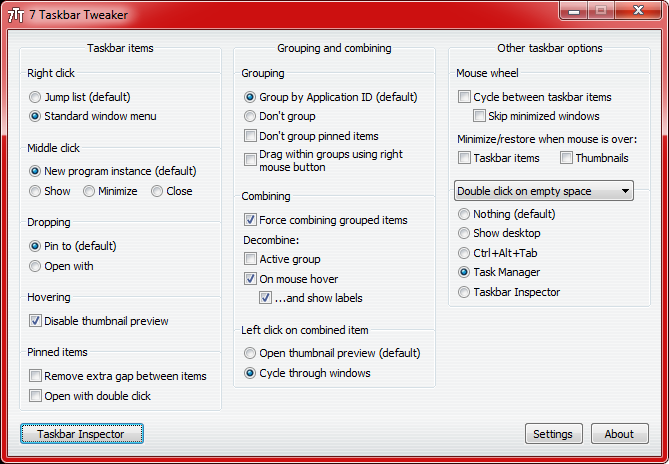Screen dimensions: 669x464
Task: Select Show desktop radio option
Action: coord(464,234)
